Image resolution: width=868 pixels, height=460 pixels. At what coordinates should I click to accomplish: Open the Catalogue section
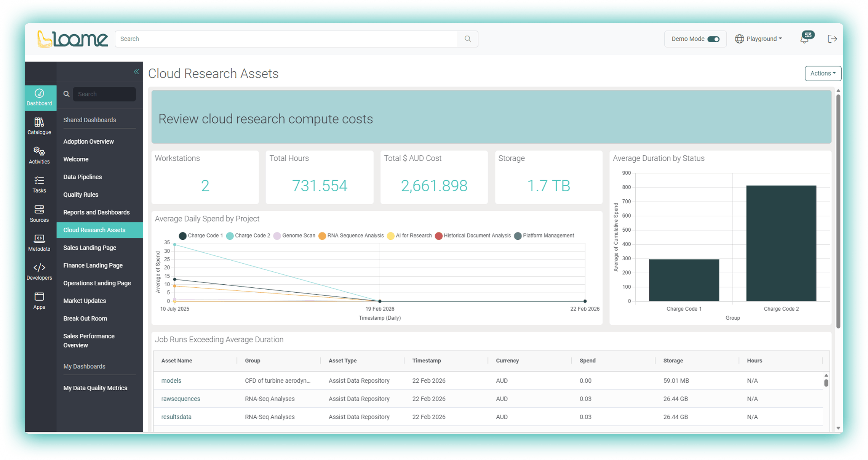[x=40, y=126]
